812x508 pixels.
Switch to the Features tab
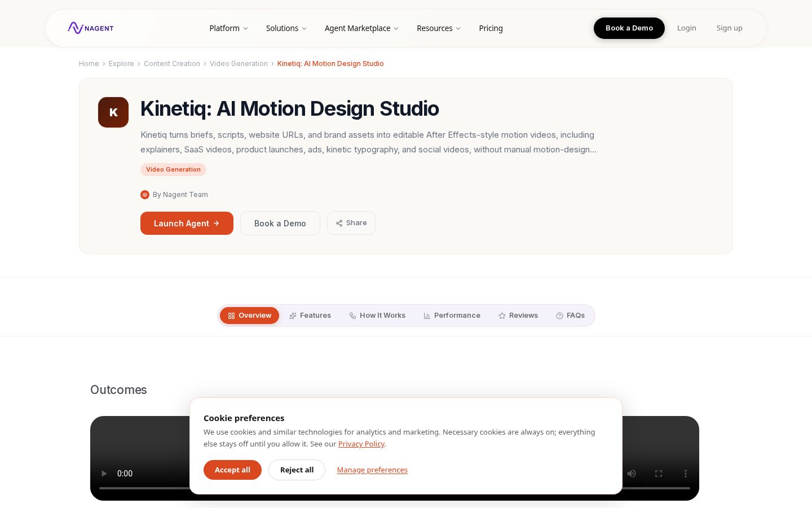coord(310,316)
